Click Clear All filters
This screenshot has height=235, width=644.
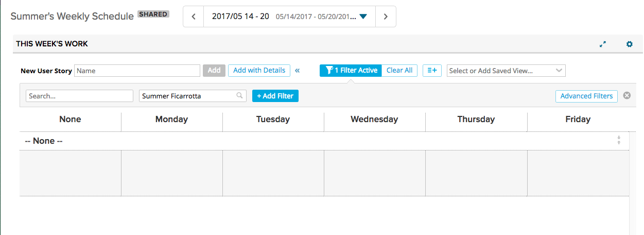(399, 71)
